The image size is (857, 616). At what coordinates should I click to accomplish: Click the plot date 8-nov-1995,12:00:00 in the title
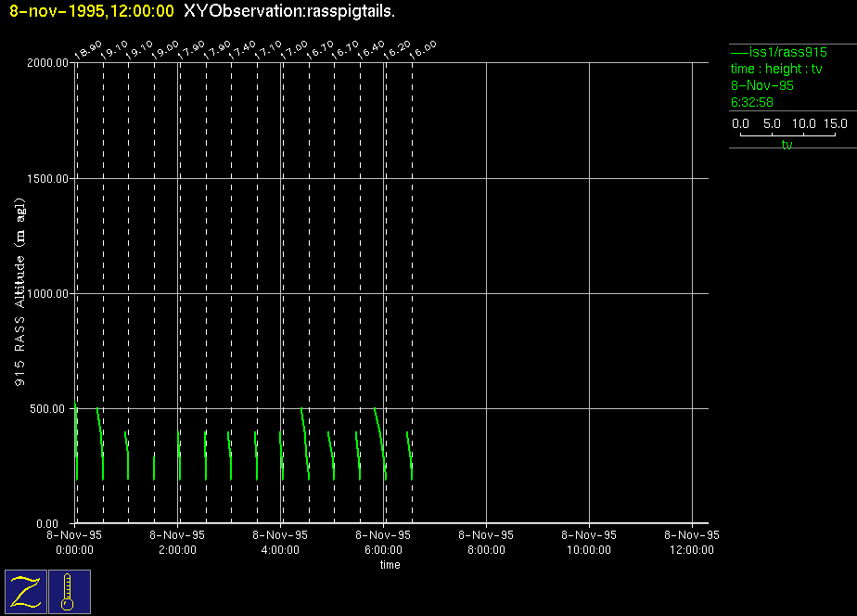coord(91,11)
